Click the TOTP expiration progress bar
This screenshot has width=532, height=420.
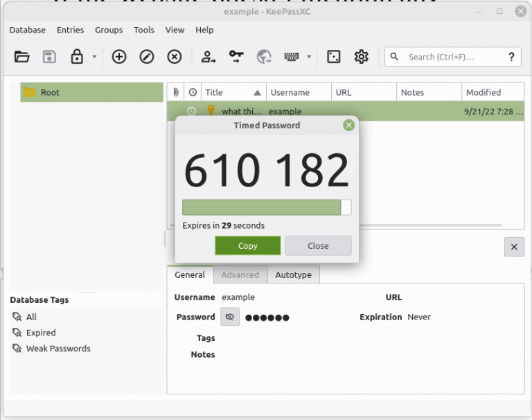[x=266, y=208]
